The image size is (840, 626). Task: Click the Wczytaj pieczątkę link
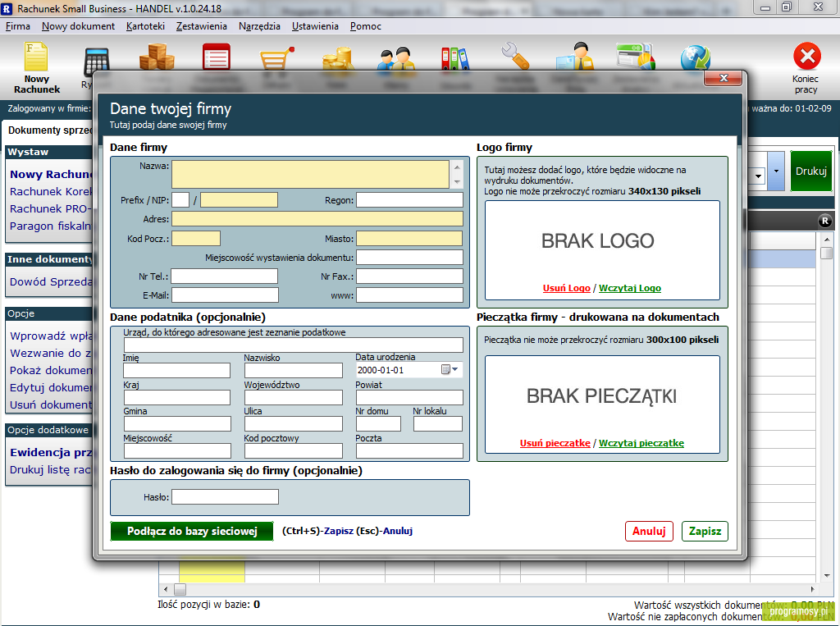tap(641, 443)
